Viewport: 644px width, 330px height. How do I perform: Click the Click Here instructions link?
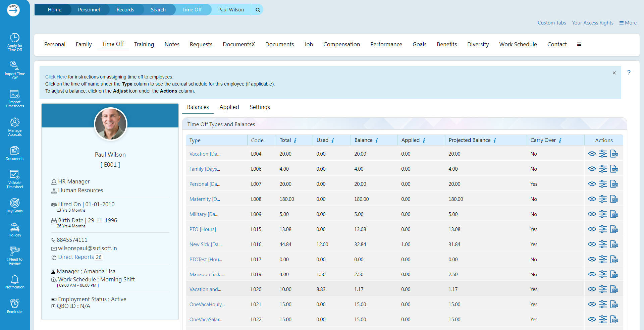pyautogui.click(x=56, y=77)
